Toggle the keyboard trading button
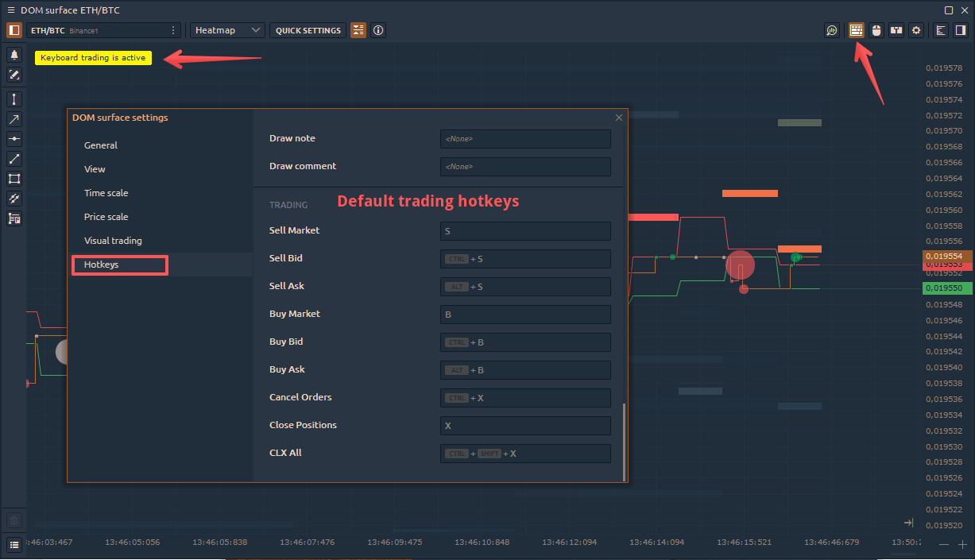This screenshot has width=975, height=560. tap(856, 30)
